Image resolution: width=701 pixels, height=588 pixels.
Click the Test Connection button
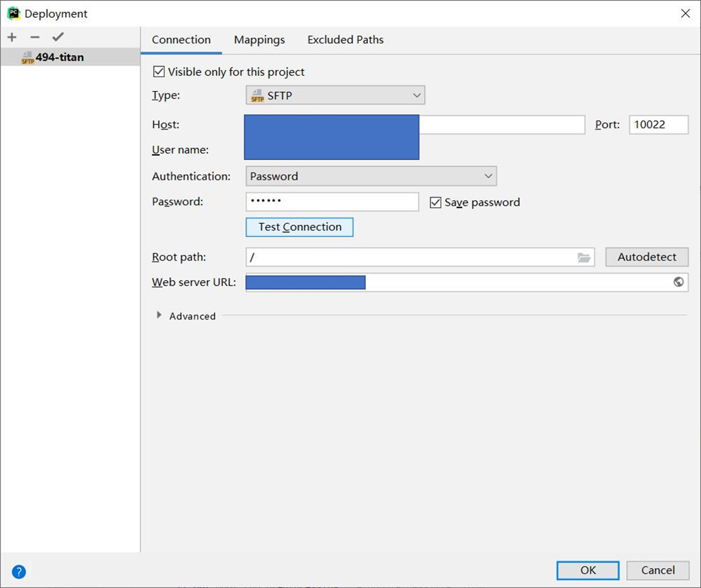[x=299, y=227]
